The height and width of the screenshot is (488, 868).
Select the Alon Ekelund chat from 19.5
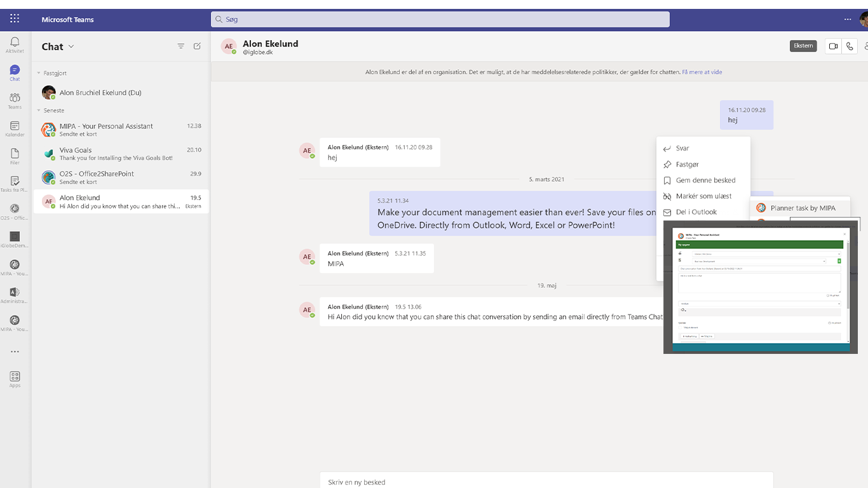pyautogui.click(x=121, y=201)
